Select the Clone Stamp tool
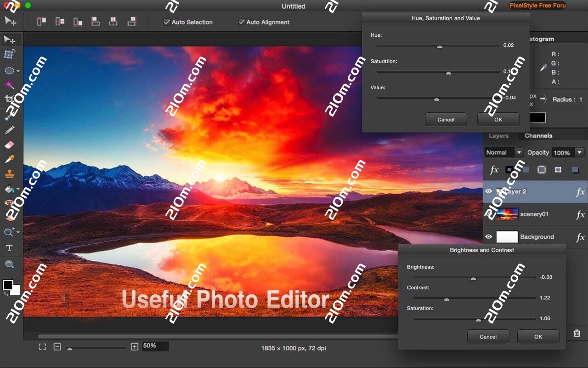The image size is (588, 368). [x=10, y=174]
